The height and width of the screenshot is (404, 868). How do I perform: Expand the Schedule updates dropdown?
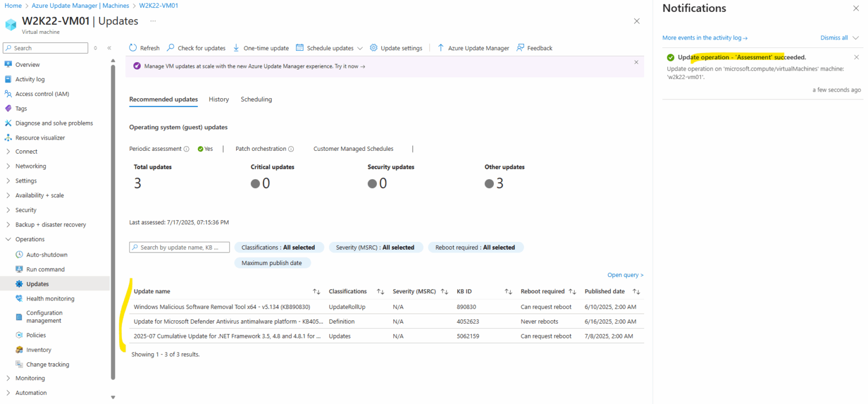pyautogui.click(x=360, y=47)
